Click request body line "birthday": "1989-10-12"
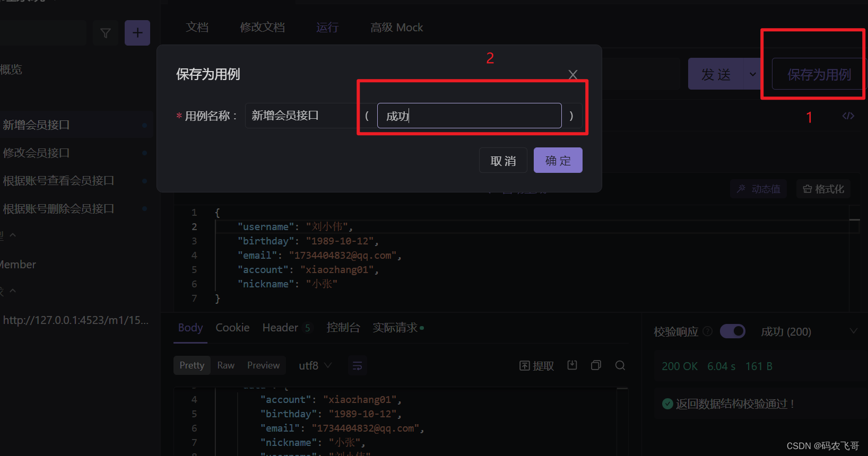 (x=308, y=241)
